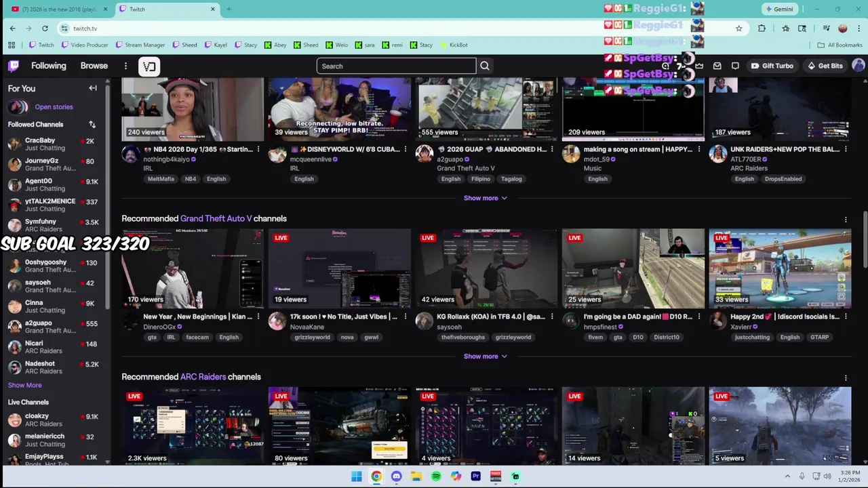
Task: Open the Whispers chat bubble icon
Action: (x=735, y=66)
